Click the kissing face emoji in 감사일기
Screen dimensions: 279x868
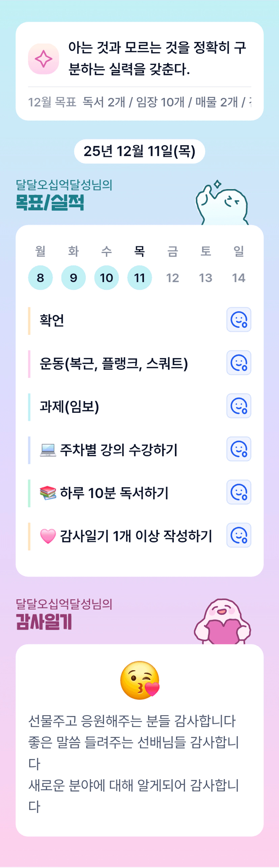[x=140, y=680]
